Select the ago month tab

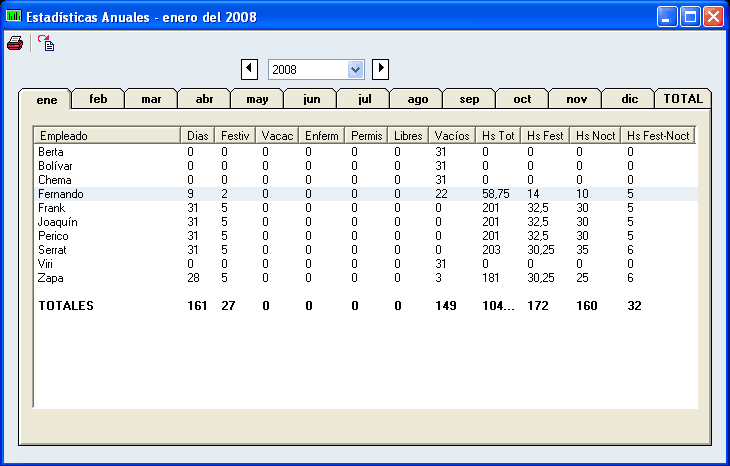click(416, 99)
